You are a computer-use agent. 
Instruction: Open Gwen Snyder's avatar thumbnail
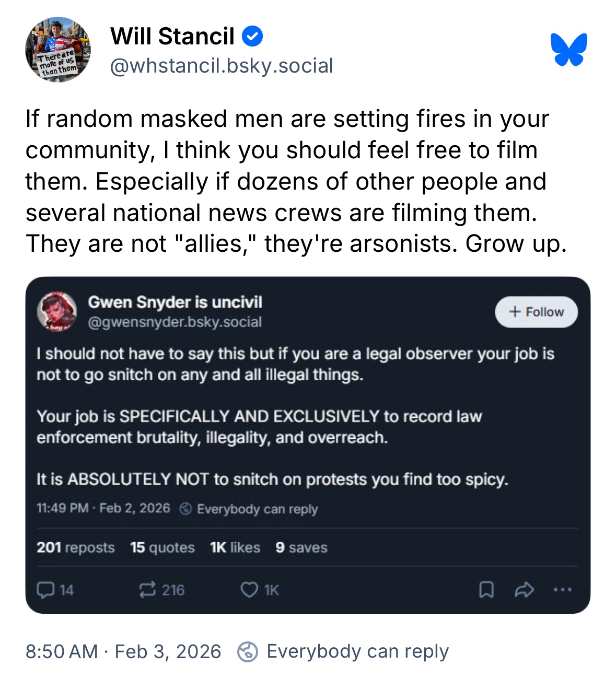(57, 312)
